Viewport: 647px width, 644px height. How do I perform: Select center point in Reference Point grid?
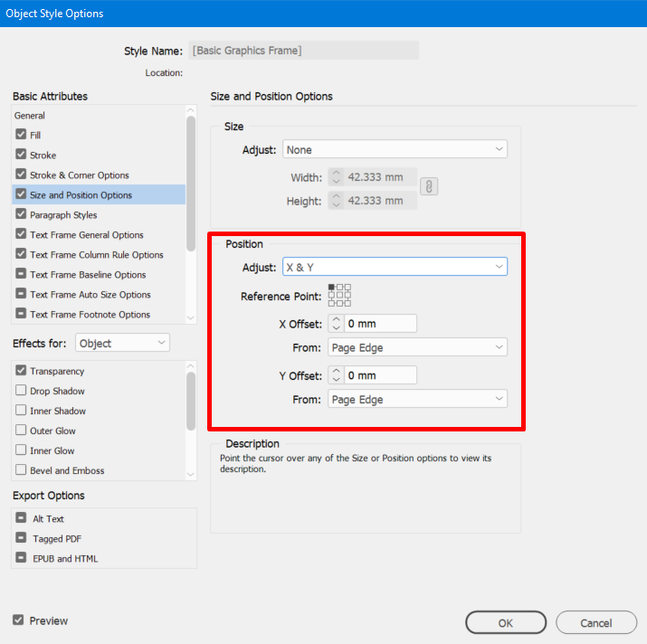(339, 295)
